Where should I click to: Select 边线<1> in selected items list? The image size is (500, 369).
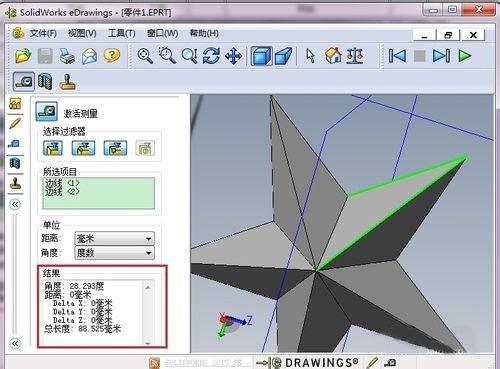(62, 183)
